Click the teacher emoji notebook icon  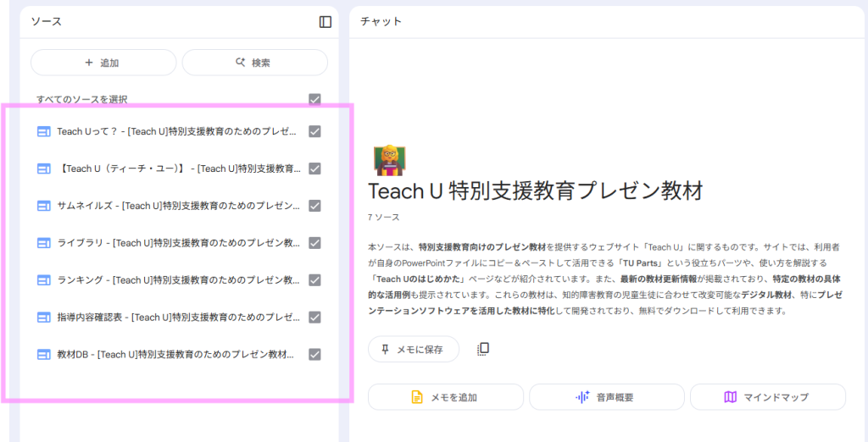coord(390,159)
